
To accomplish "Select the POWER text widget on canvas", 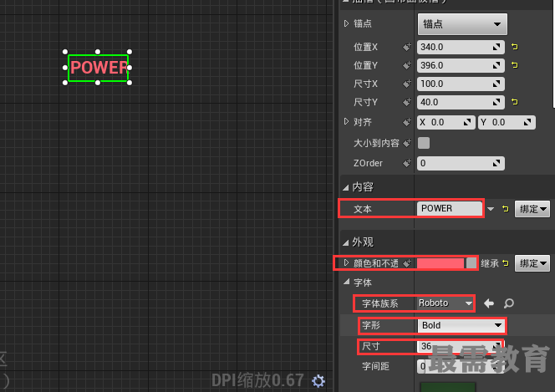I will [x=98, y=68].
